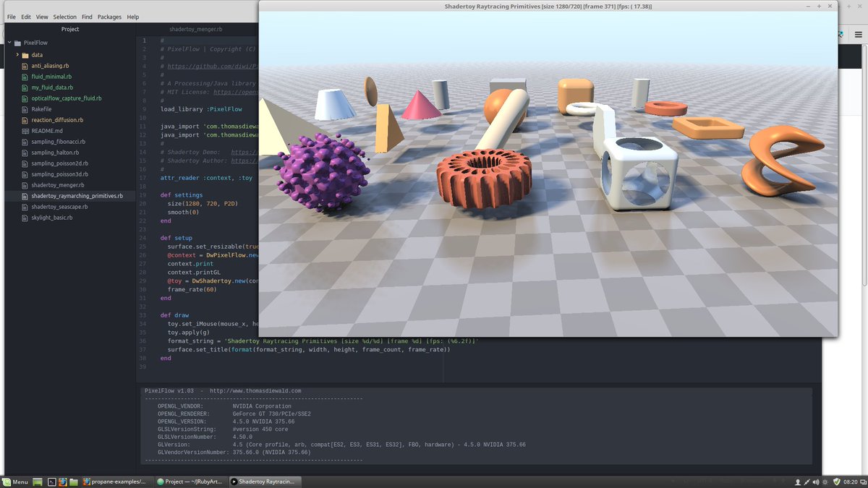Click the volume icon in the system tray
The width and height of the screenshot is (868, 488).
click(x=816, y=481)
